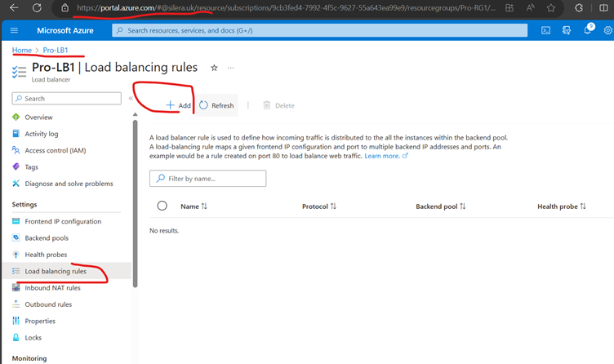614x364 pixels.
Task: Open the notifications bell icon
Action: 588,30
